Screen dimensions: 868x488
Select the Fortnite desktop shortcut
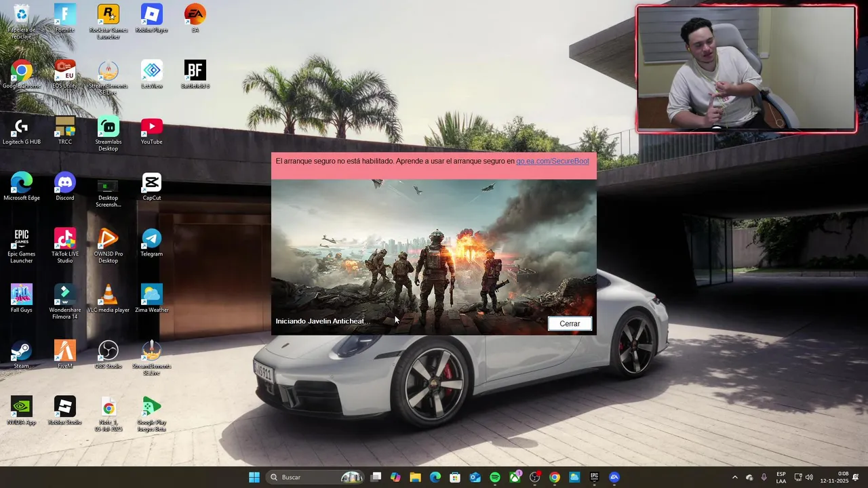pyautogui.click(x=64, y=19)
